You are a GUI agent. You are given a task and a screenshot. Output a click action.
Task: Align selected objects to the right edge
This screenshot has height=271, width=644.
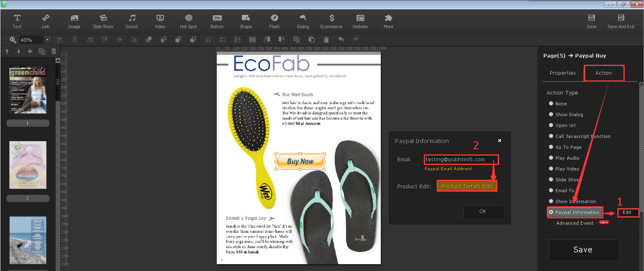pos(90,39)
